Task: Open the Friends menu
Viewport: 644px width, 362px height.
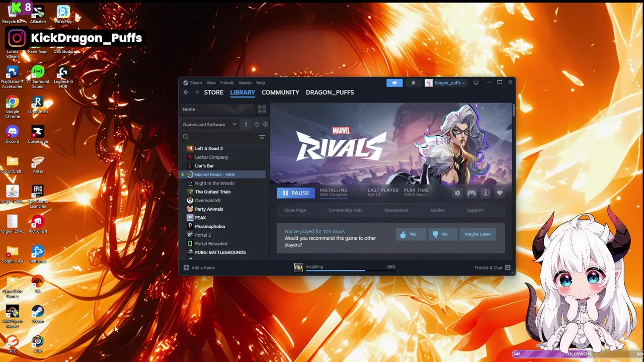Action: pos(227,82)
